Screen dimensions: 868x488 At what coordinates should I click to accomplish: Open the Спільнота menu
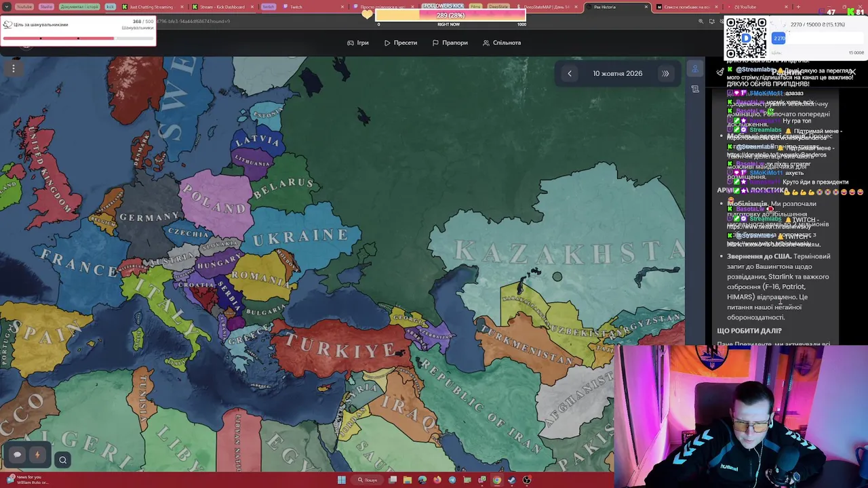coord(502,43)
